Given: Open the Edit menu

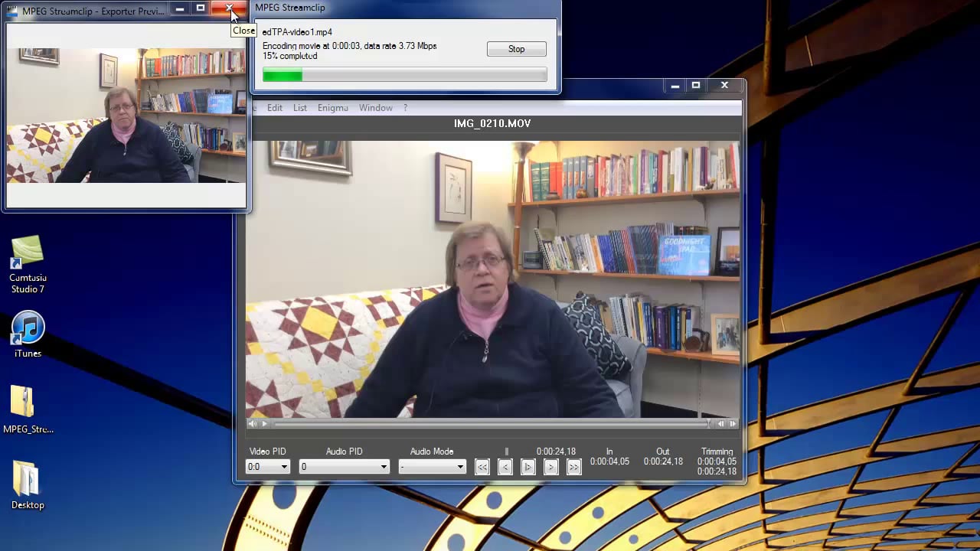Looking at the screenshot, I should [275, 108].
